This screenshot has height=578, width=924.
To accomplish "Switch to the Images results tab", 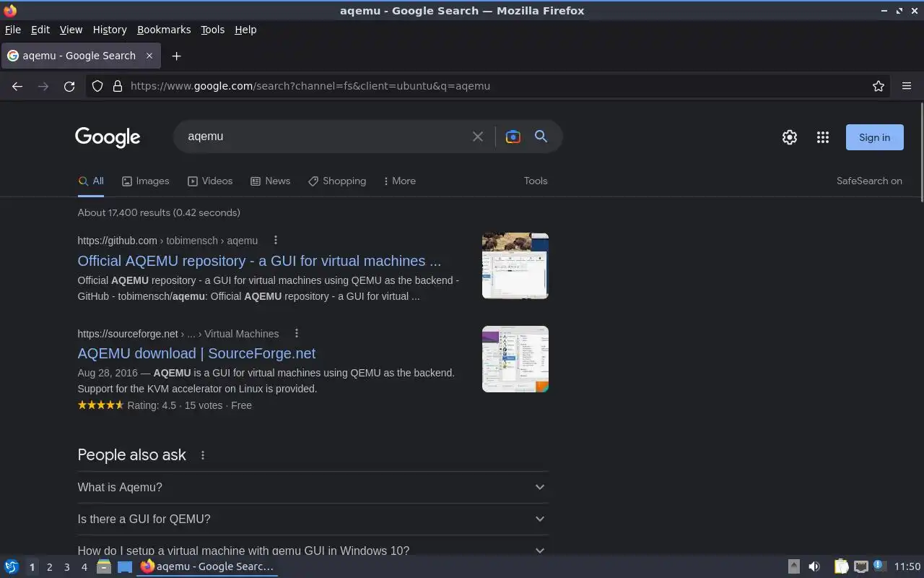I will click(x=145, y=181).
